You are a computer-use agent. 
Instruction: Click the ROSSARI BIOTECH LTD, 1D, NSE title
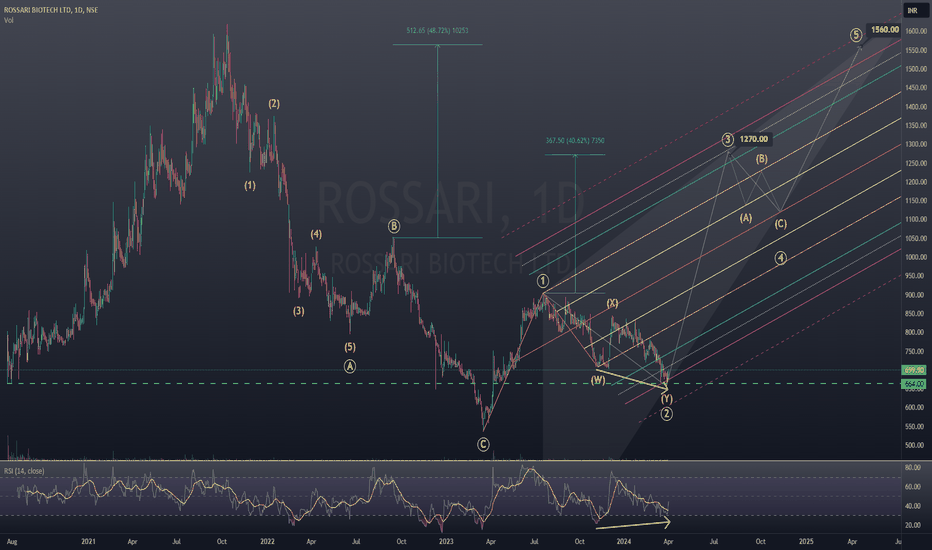coord(51,10)
